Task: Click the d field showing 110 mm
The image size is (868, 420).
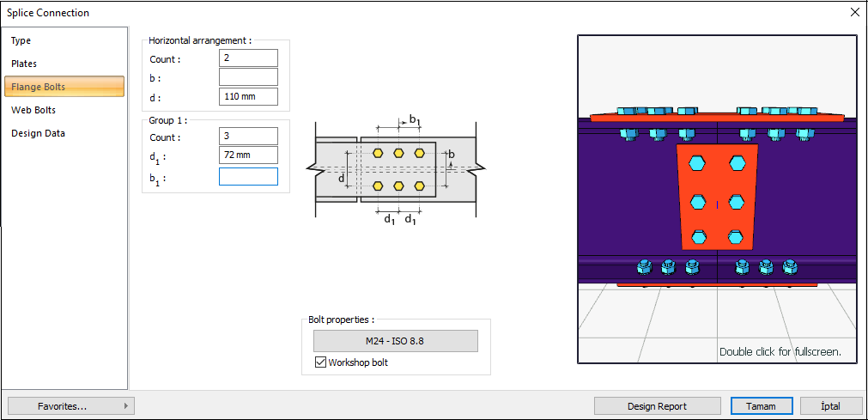Action: coord(248,96)
